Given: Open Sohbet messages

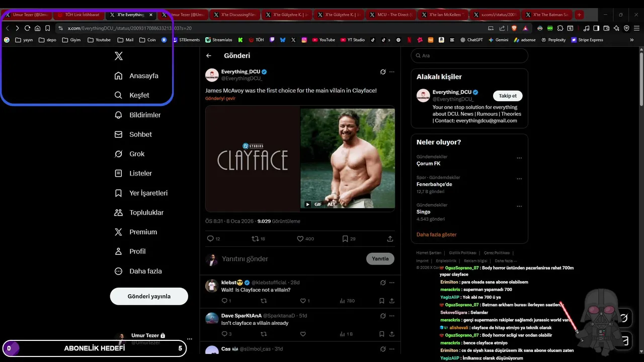Looking at the screenshot, I should (133, 134).
